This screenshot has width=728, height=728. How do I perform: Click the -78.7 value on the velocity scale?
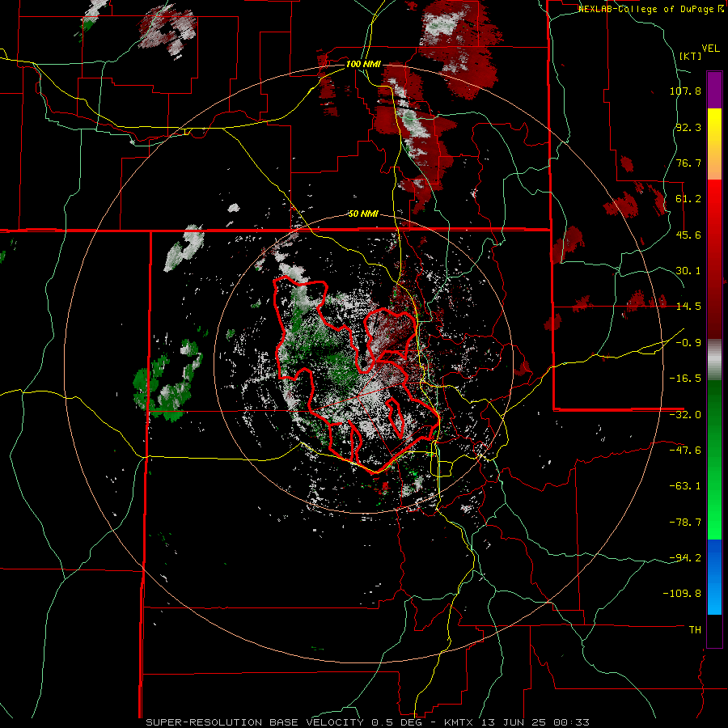(685, 523)
